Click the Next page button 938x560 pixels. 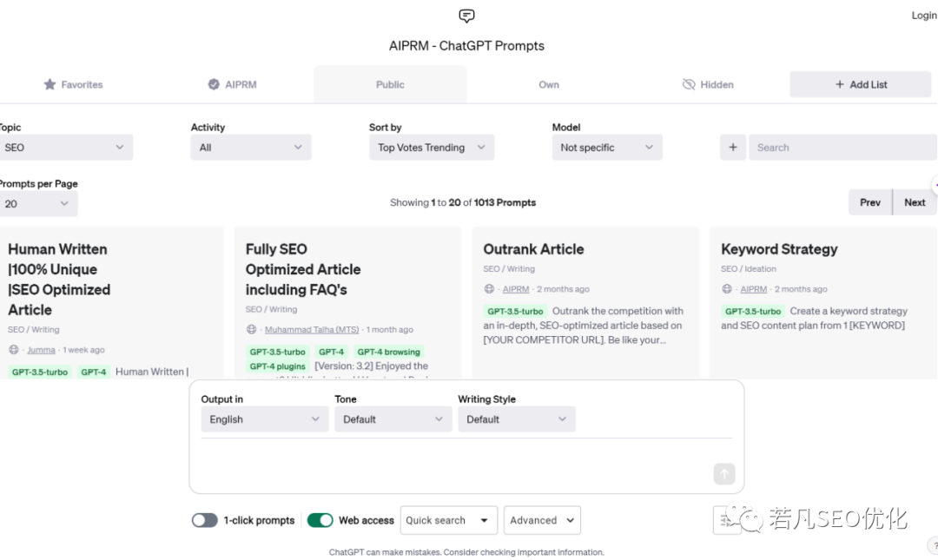tap(915, 202)
